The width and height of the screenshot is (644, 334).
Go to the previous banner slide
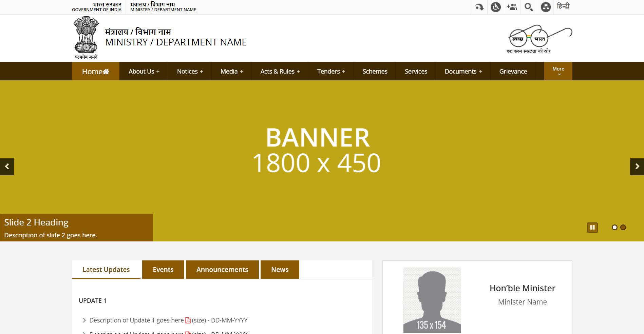tap(7, 166)
